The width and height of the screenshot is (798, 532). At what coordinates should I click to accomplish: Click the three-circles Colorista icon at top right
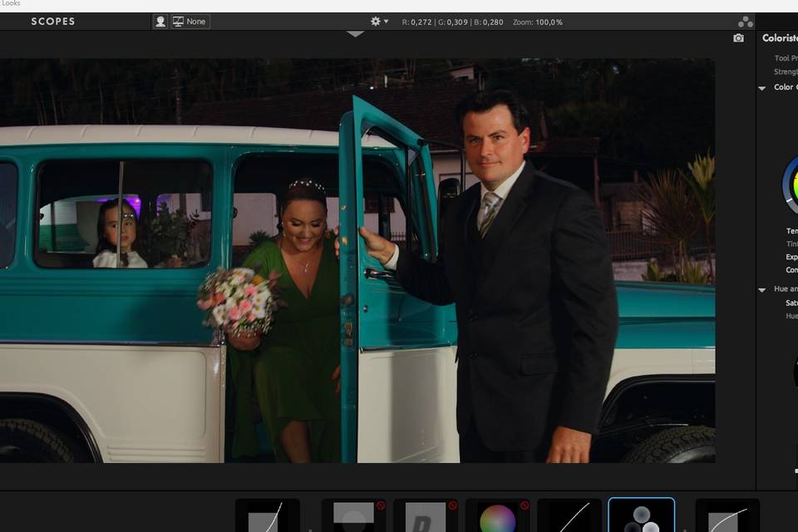(x=746, y=22)
